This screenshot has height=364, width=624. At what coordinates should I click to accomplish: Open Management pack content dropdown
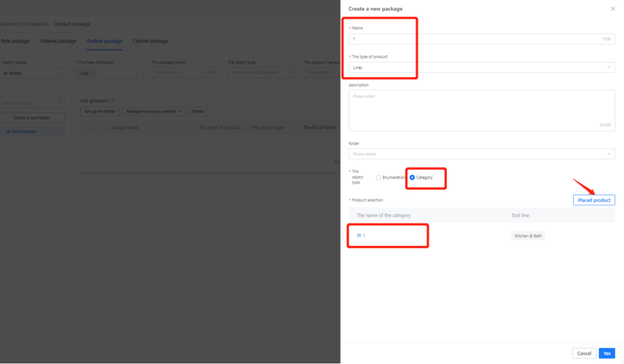(153, 111)
